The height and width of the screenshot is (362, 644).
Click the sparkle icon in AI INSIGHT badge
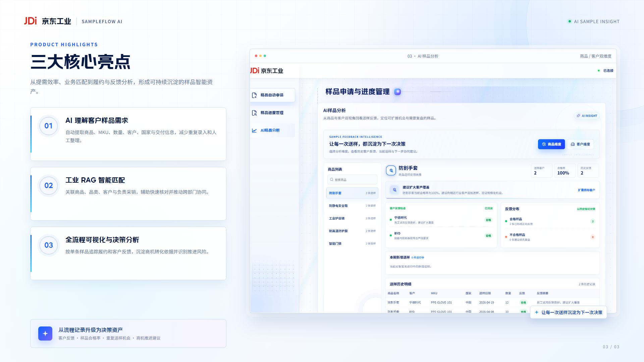tap(578, 116)
